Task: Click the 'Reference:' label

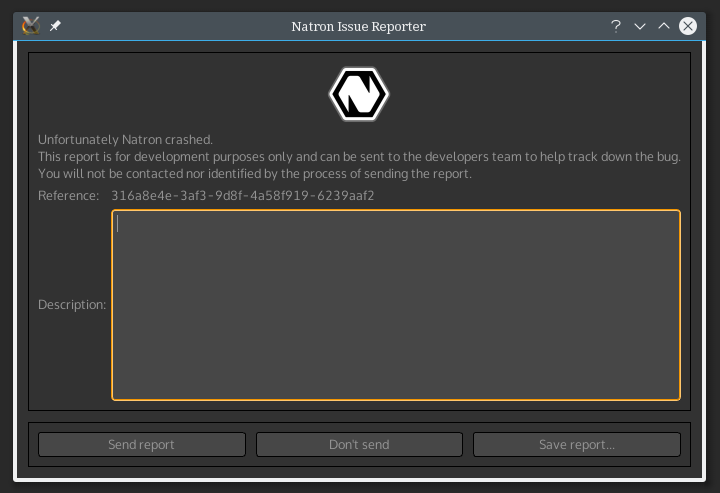Action: click(x=68, y=196)
